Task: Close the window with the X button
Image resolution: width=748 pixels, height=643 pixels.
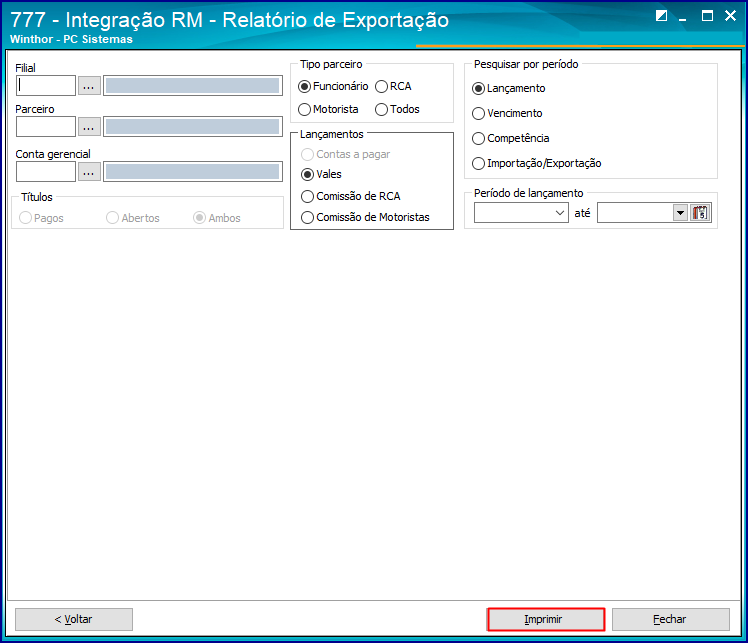Action: 730,16
